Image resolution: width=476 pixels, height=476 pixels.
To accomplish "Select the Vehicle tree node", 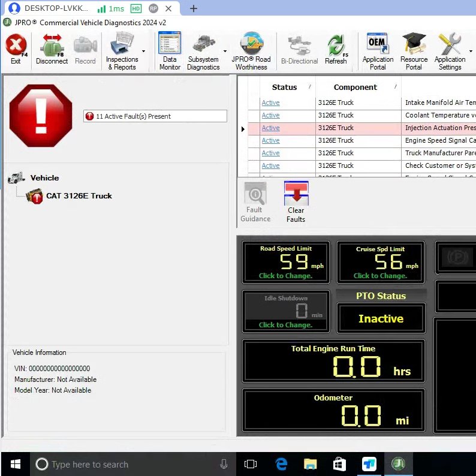I will (44, 177).
